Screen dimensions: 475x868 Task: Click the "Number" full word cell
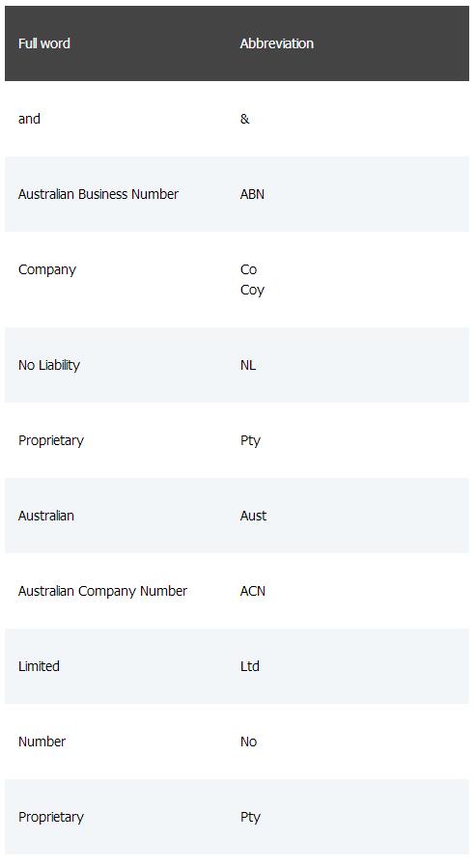[x=42, y=742]
